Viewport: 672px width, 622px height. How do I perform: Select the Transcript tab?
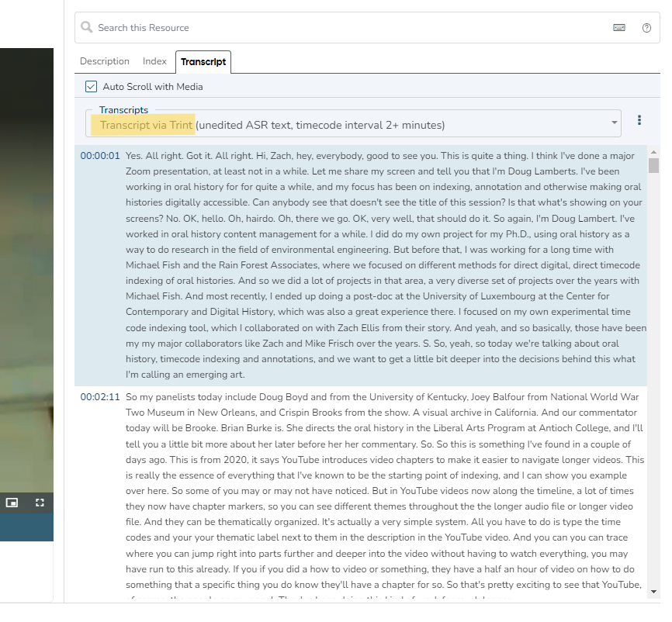(x=203, y=61)
